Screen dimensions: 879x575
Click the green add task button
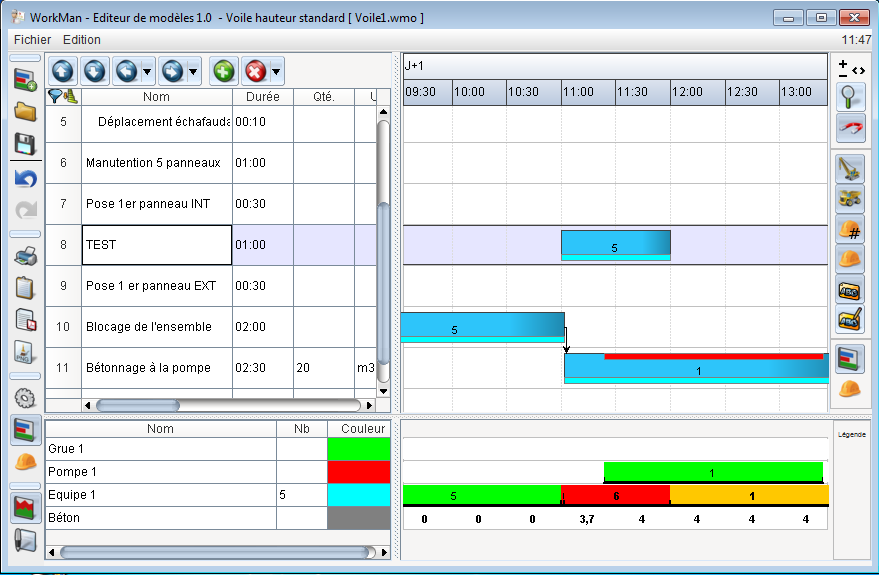[x=223, y=71]
